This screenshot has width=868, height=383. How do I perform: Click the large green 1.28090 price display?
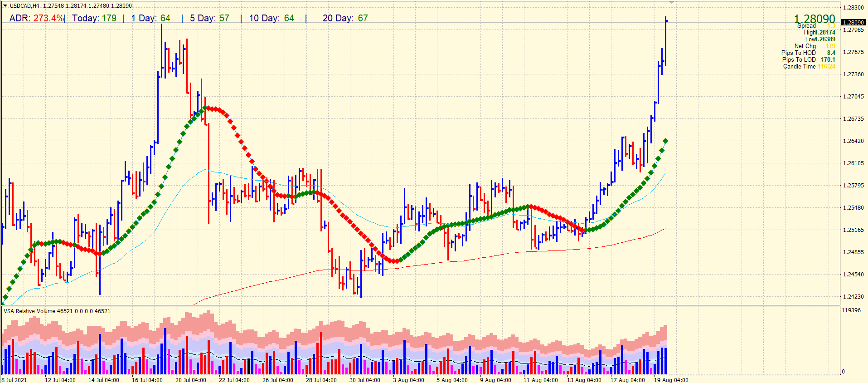coord(815,19)
